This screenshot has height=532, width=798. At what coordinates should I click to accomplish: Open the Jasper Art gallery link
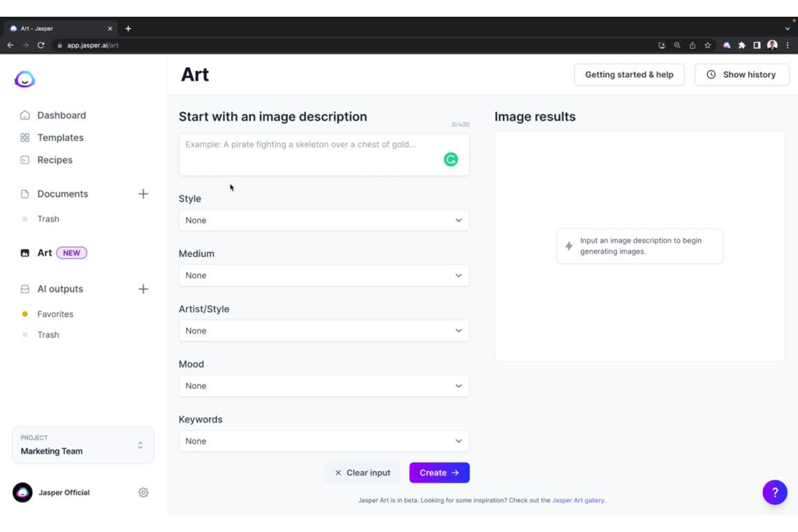coord(578,501)
